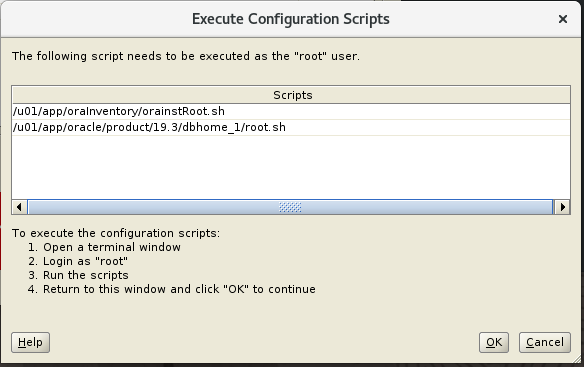Click the 'executed as the root user' message
The width and height of the screenshot is (584, 367).
pos(186,56)
